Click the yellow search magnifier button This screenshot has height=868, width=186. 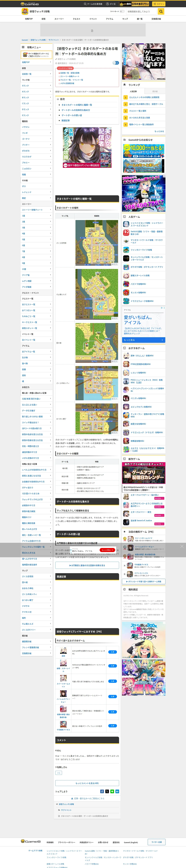point(161,11)
